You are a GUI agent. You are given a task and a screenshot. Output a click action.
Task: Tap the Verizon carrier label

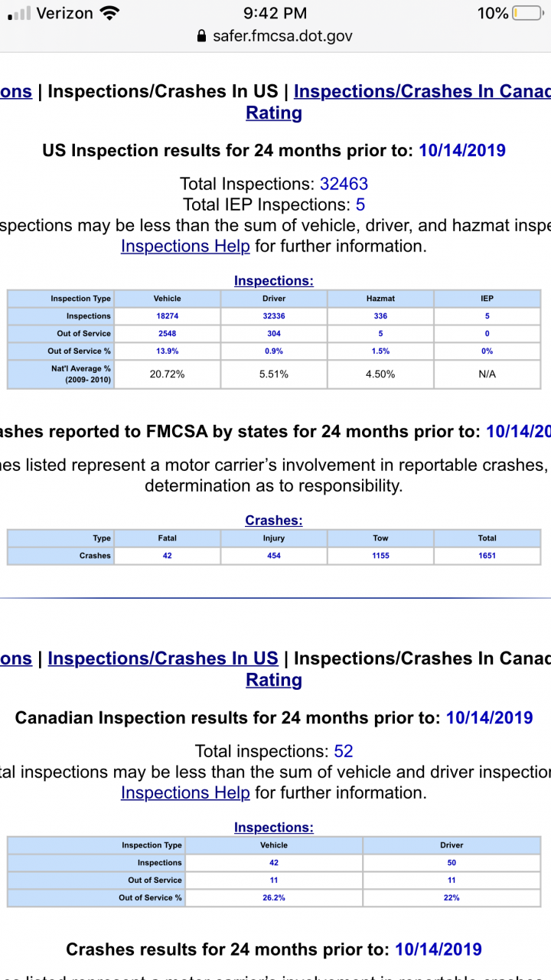(65, 13)
